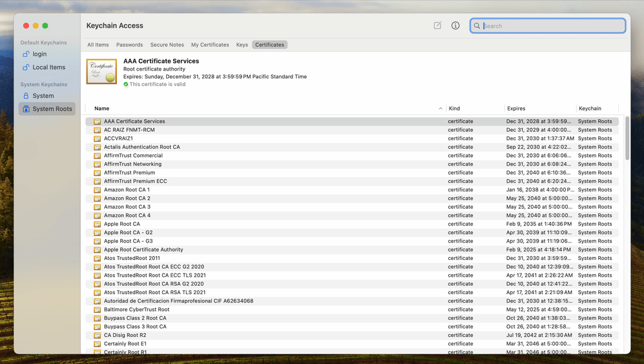Switch to the Keys tab

(x=242, y=45)
